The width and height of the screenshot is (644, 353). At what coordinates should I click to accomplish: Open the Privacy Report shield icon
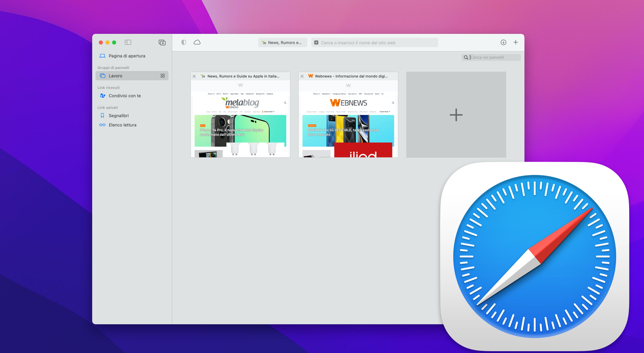coord(184,42)
